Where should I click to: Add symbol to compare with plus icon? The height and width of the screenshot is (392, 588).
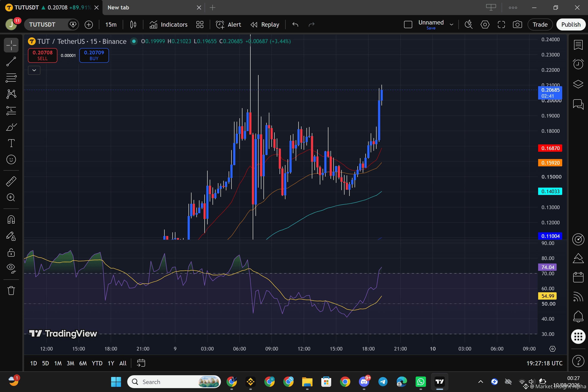(89, 24)
